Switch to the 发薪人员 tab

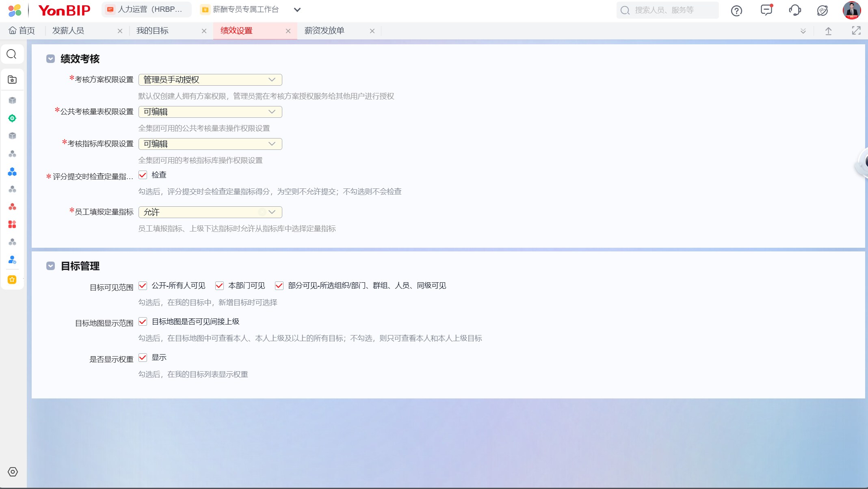(68, 31)
